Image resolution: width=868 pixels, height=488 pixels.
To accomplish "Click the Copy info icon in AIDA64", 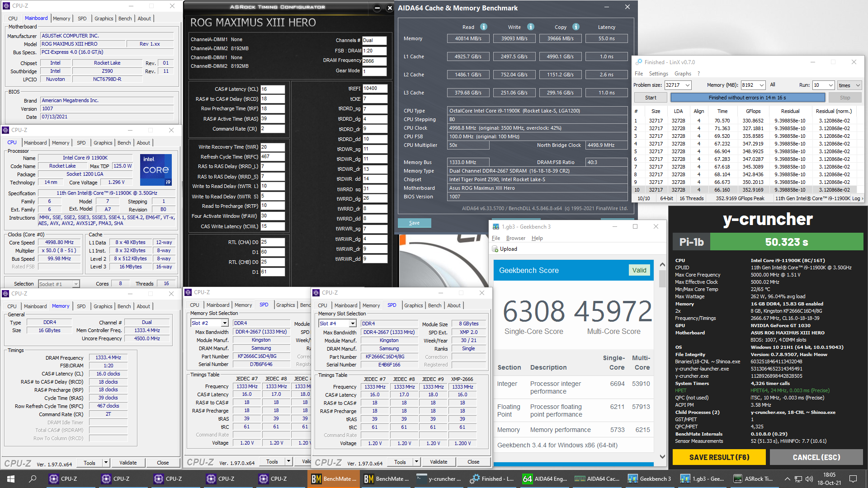I will coord(576,27).
